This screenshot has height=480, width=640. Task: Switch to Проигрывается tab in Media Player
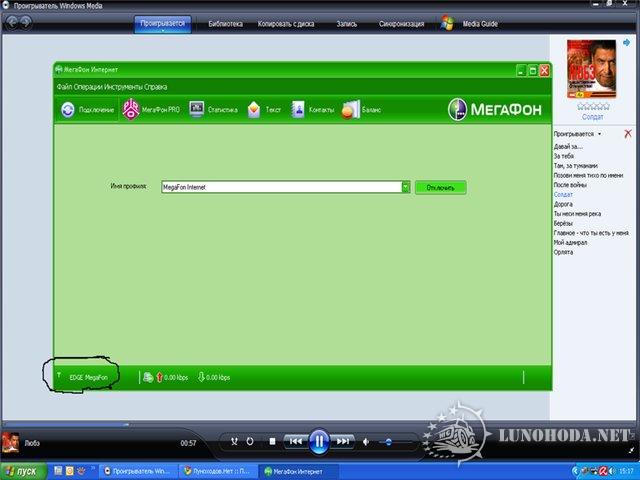click(162, 24)
